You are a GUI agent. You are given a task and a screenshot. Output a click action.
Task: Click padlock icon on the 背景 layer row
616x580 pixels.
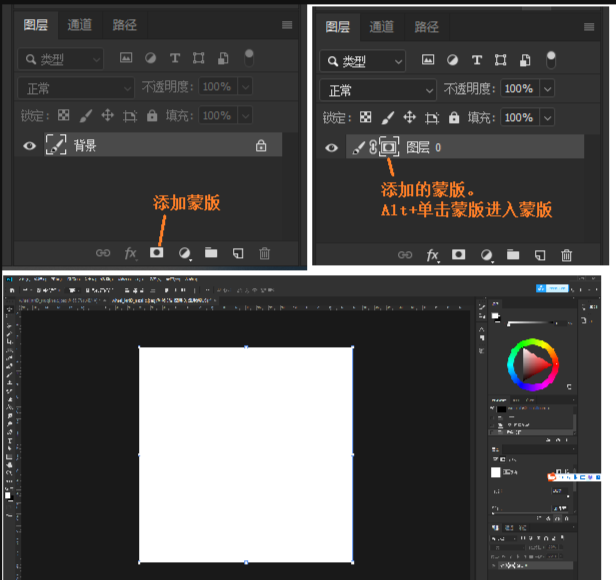coord(261,145)
